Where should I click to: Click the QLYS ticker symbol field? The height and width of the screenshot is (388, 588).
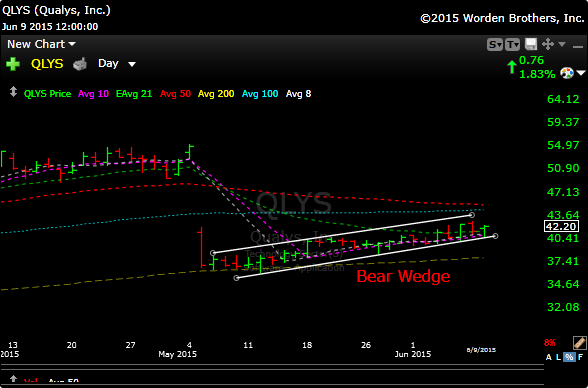coord(47,64)
